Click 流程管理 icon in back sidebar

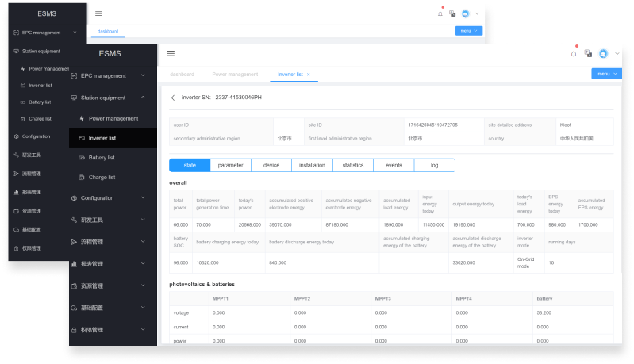point(16,174)
